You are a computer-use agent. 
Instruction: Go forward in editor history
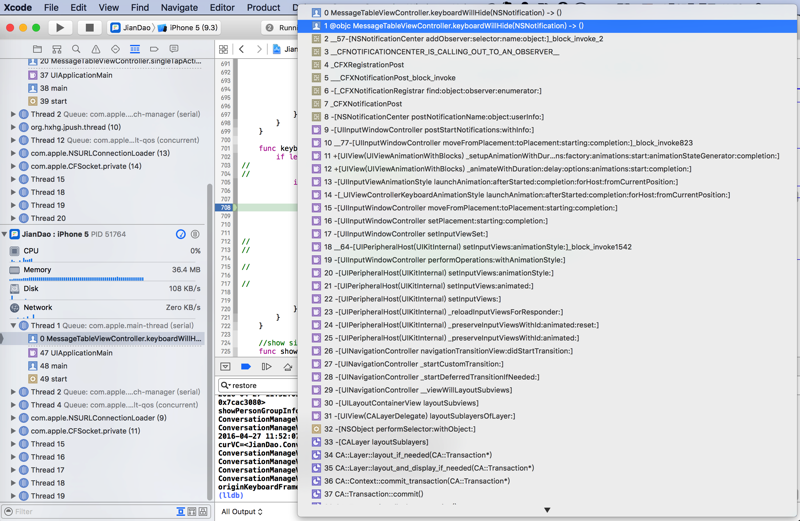tap(259, 49)
